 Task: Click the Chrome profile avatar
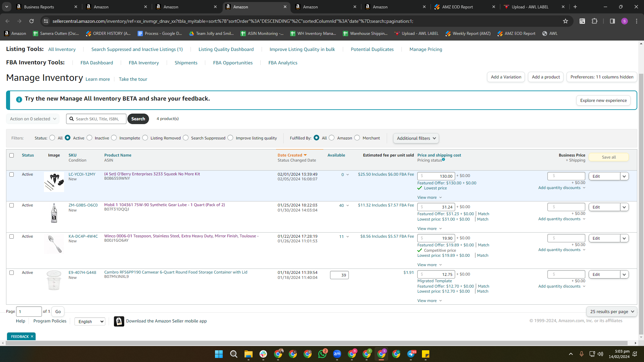[x=625, y=21]
